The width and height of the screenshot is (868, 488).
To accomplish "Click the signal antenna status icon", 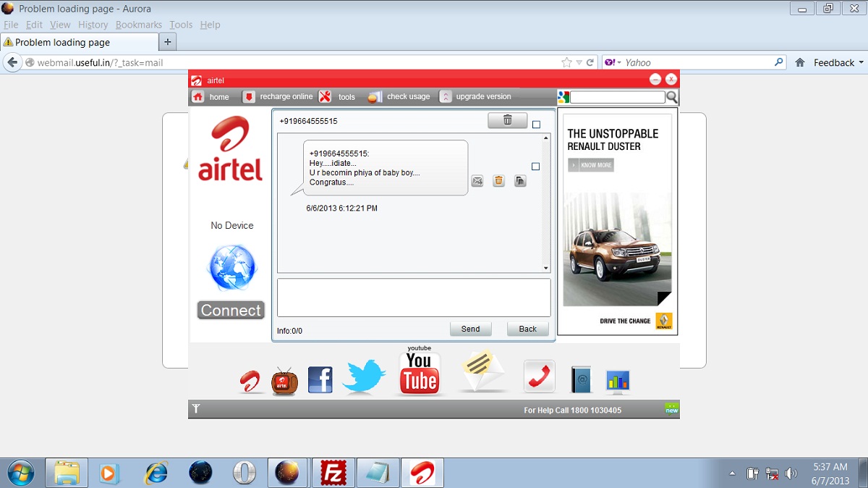I will tap(195, 410).
